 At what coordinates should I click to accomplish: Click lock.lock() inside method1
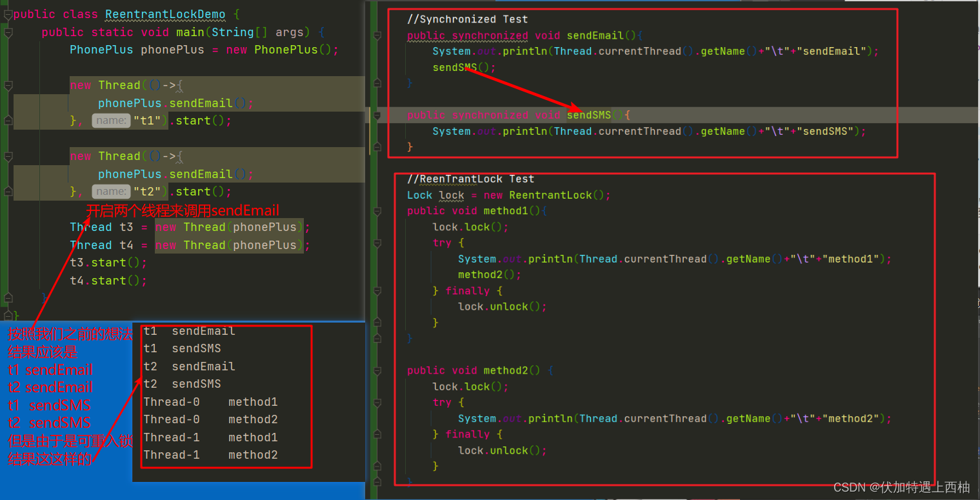(x=470, y=227)
